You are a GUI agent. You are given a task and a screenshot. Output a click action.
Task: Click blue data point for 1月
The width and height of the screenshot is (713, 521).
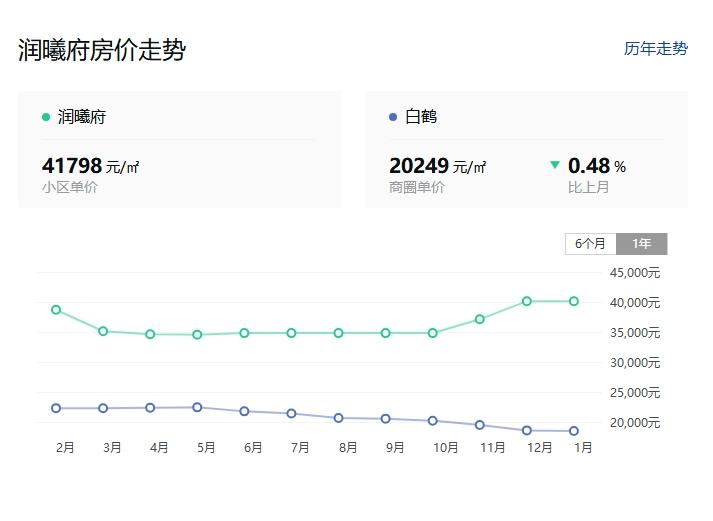point(574,431)
